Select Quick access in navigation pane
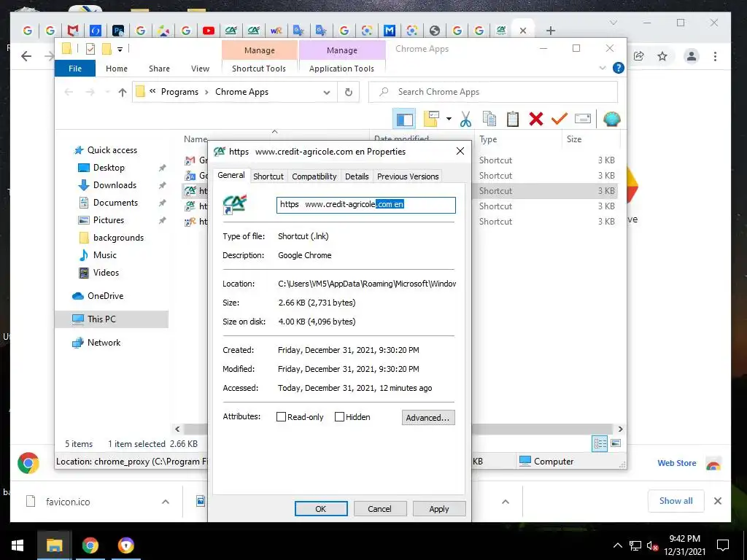Screen dimensions: 747x560 point(112,150)
